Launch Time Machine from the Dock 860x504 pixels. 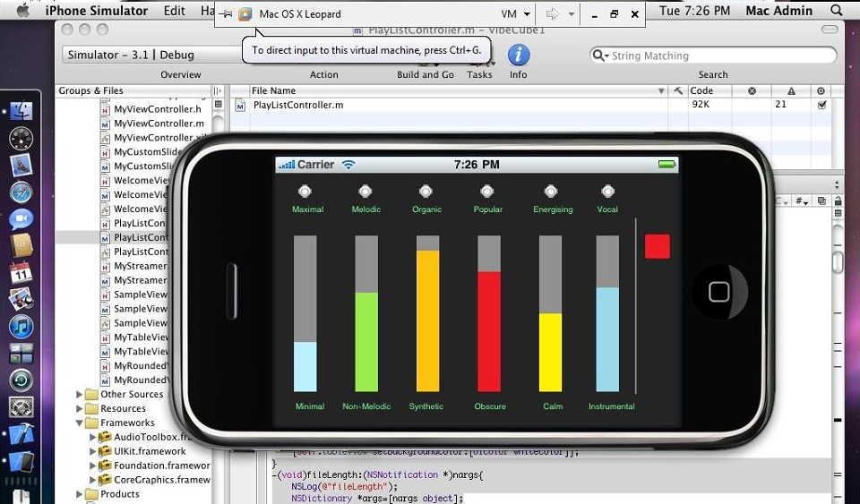pyautogui.click(x=21, y=380)
